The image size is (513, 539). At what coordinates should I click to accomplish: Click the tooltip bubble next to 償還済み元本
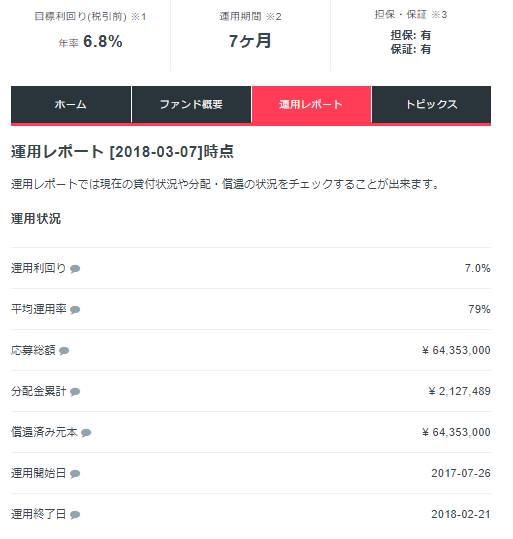pos(86,432)
